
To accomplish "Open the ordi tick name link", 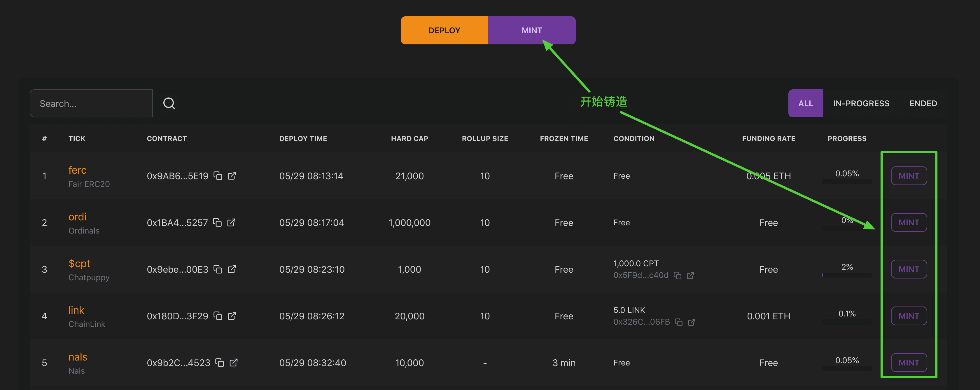I will tap(77, 217).
